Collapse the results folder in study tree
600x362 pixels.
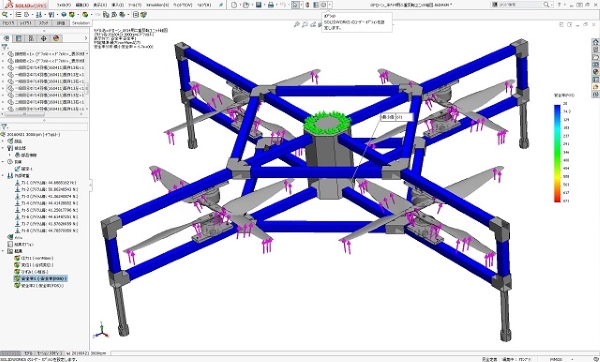tap(3, 251)
